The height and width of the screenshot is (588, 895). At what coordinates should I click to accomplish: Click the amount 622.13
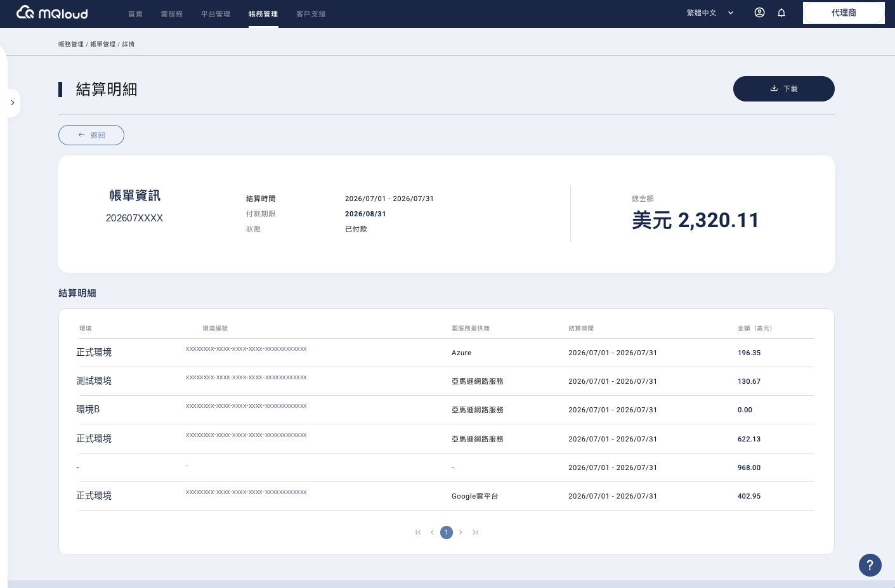click(x=749, y=440)
